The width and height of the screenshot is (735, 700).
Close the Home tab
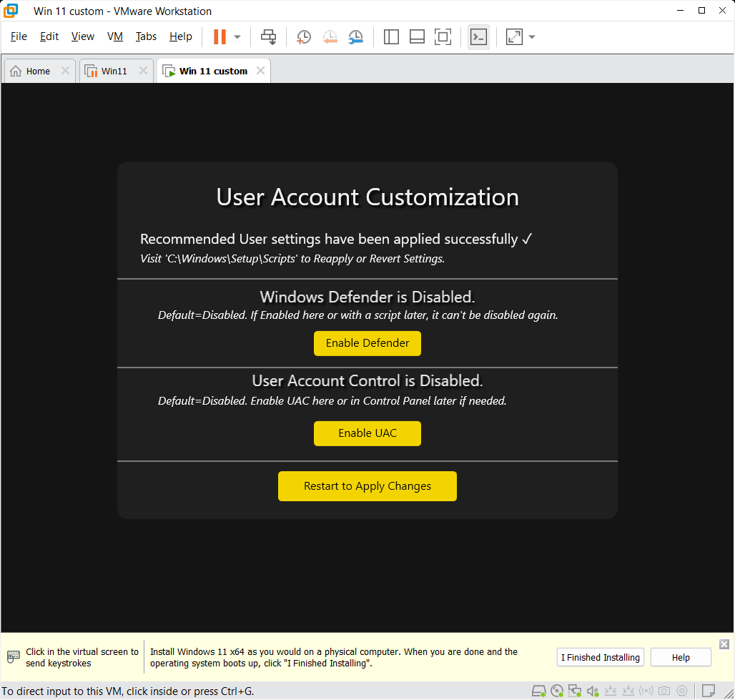coord(65,70)
